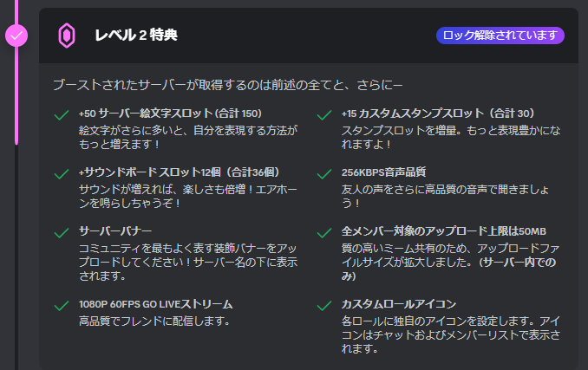Click the pink checkmark circle on the timeline

[x=16, y=36]
